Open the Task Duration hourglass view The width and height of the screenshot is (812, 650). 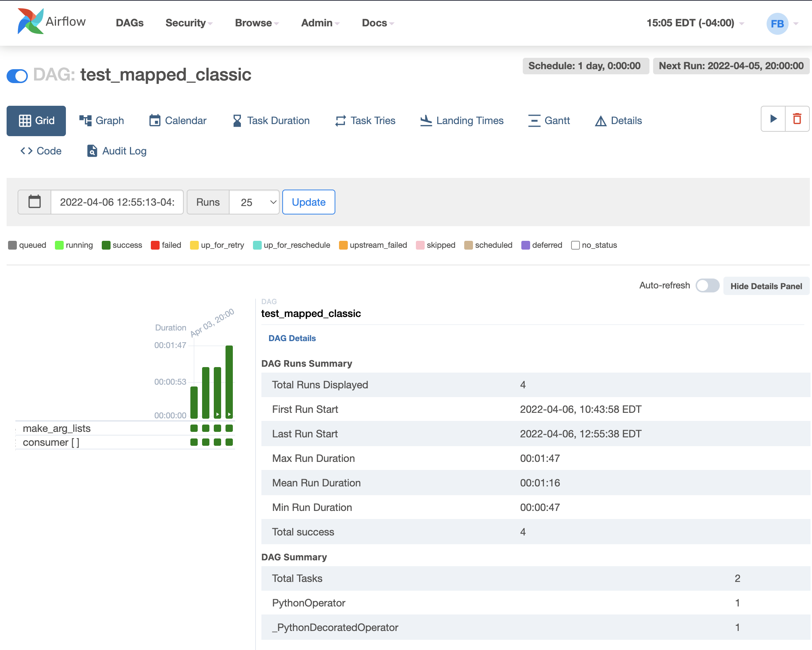(271, 120)
